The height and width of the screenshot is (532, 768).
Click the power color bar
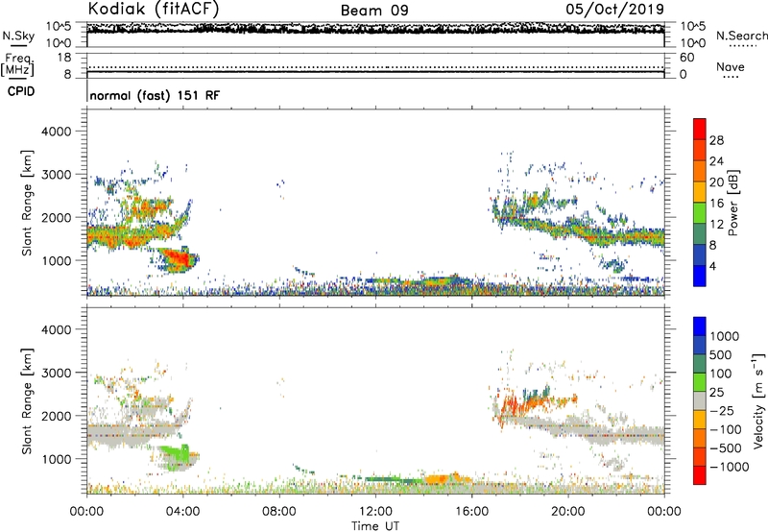coord(700,203)
